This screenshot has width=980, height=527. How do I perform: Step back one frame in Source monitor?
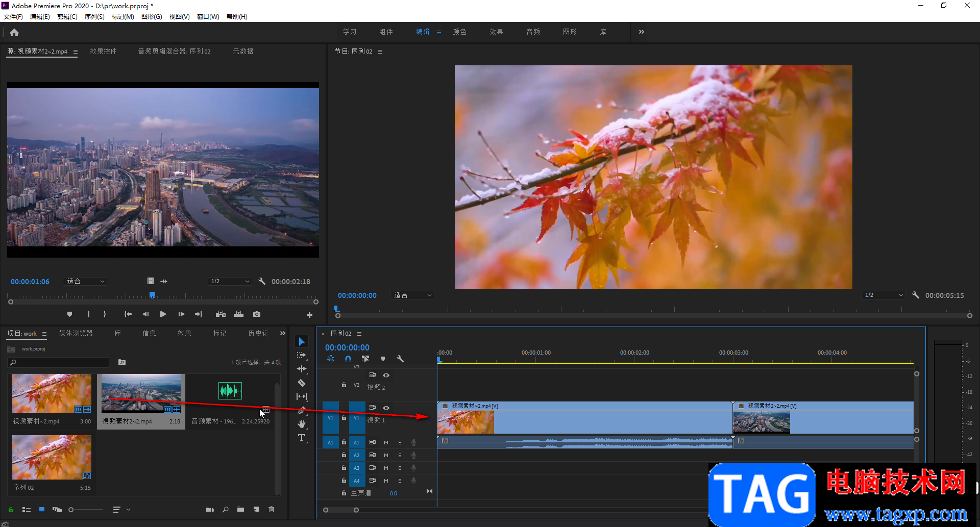(145, 314)
